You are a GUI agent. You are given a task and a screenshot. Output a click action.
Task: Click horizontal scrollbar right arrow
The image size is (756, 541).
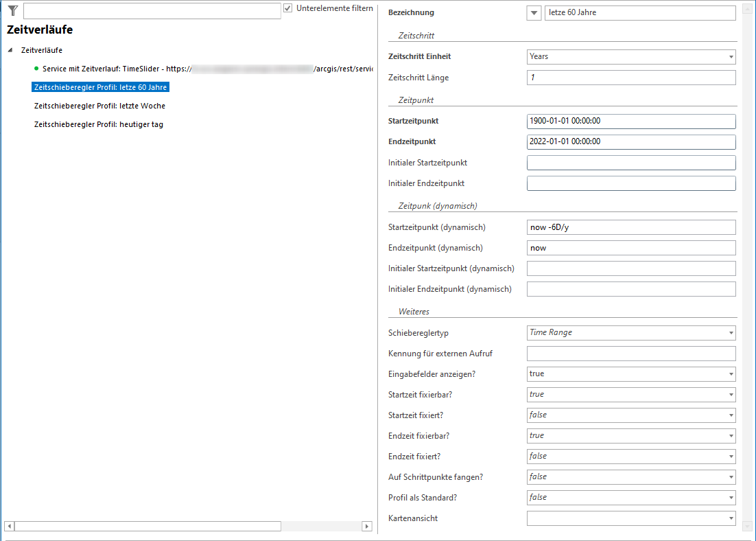coord(366,526)
